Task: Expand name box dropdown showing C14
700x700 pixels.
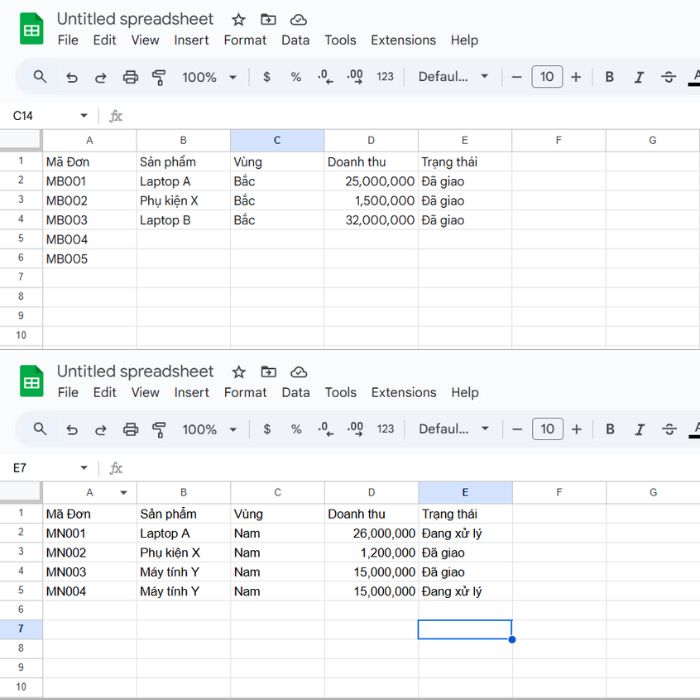Action: (83, 116)
